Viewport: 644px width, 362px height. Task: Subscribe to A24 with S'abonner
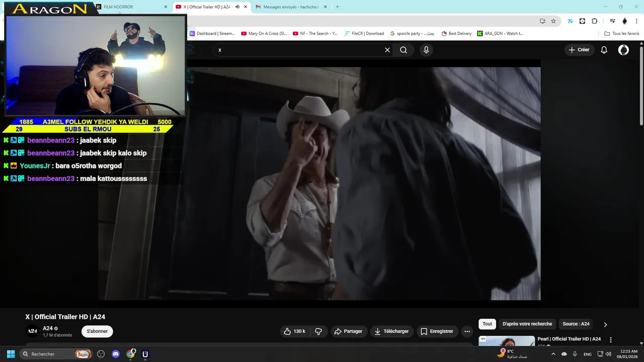coord(97,331)
